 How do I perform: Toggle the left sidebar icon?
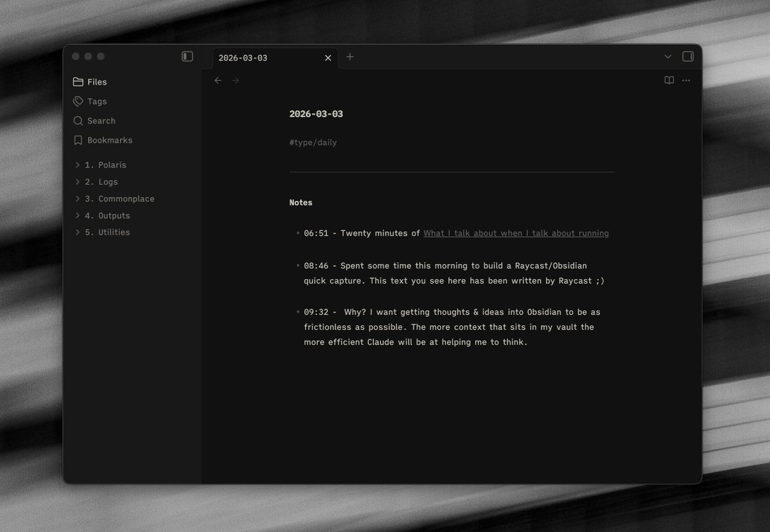187,56
